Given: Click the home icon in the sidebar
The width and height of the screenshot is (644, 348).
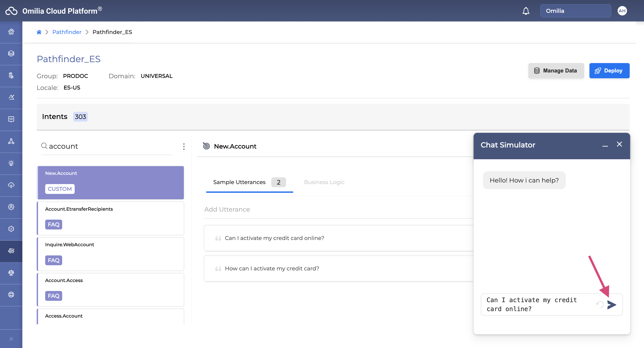Looking at the screenshot, I should pos(11,32).
